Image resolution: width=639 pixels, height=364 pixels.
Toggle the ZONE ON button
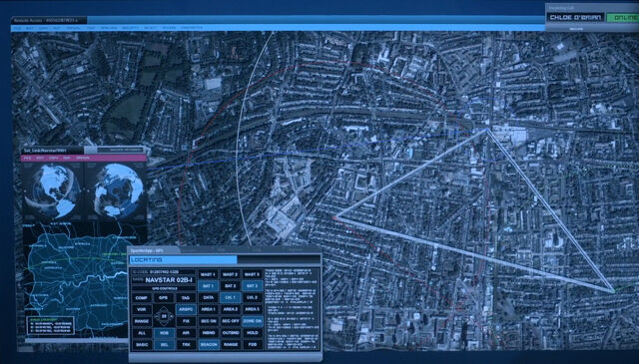pos(253,321)
